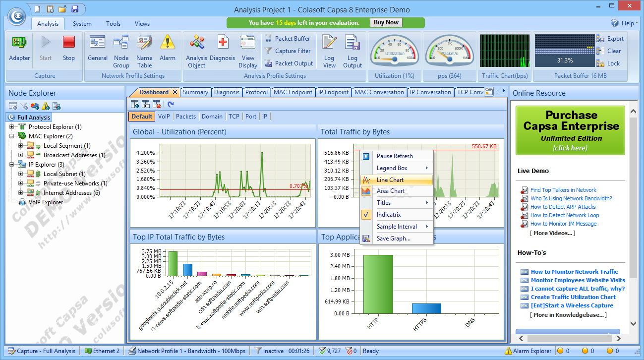Viewport: 644px width, 360px height.
Task: Open Alarm Explorer in status bar
Action: (527, 351)
